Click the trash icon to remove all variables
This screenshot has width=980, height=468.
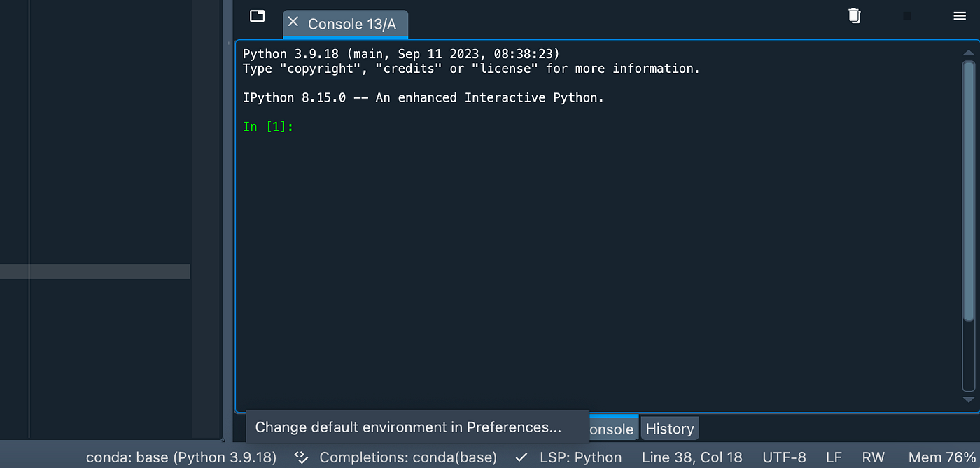pos(854,15)
